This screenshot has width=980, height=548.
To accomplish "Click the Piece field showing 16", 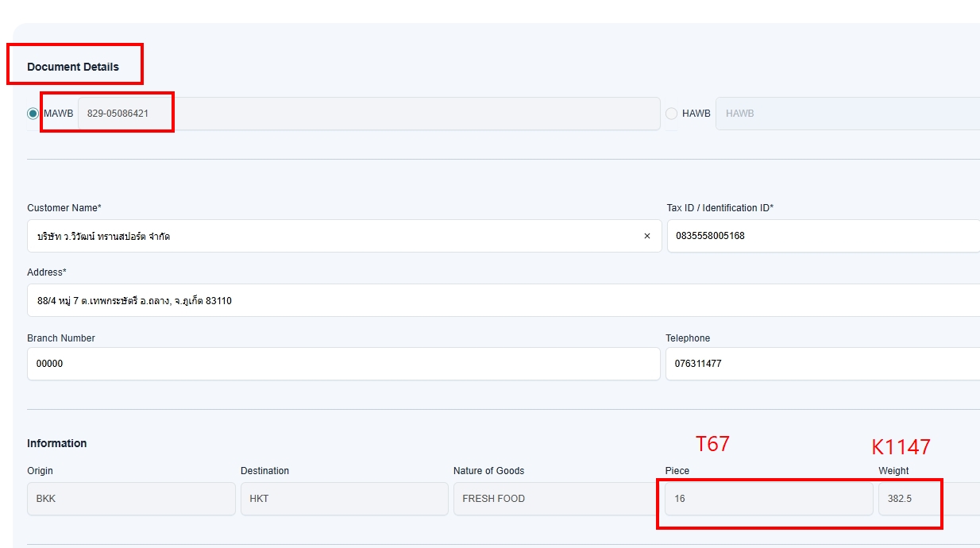I will tap(768, 499).
